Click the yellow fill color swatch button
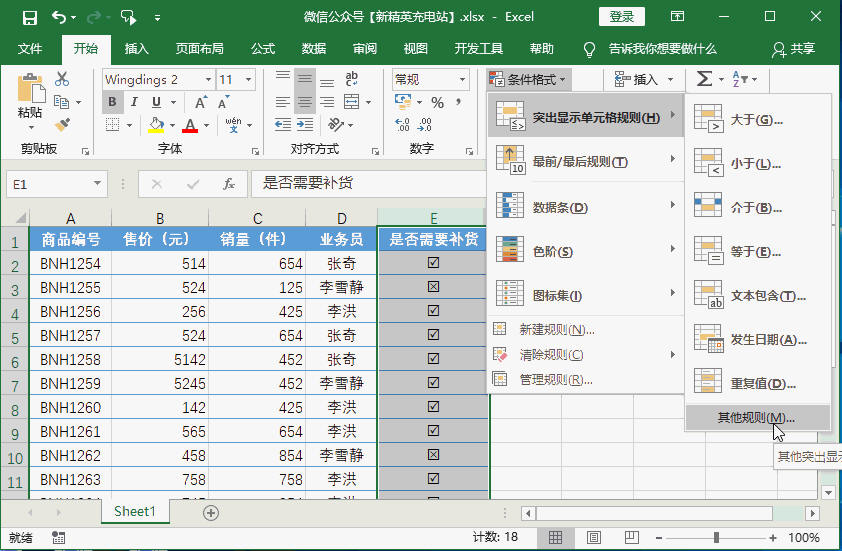This screenshot has height=551, width=842. point(156,125)
